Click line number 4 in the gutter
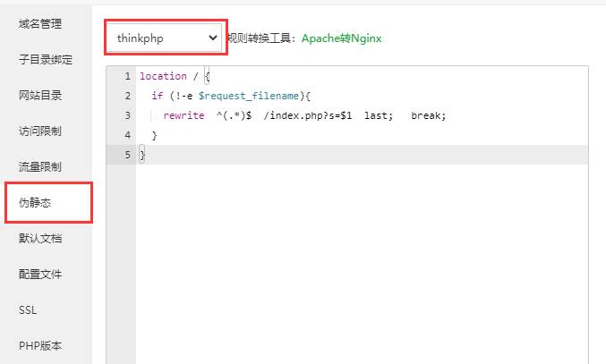Image resolution: width=606 pixels, height=364 pixels. 128,135
